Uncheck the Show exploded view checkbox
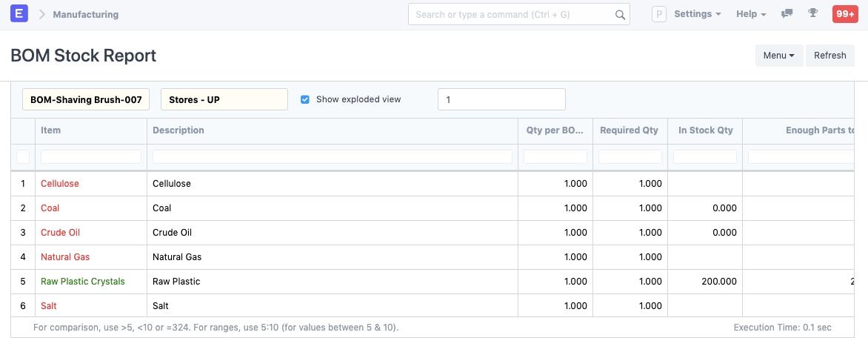This screenshot has height=355, width=868. (x=305, y=99)
